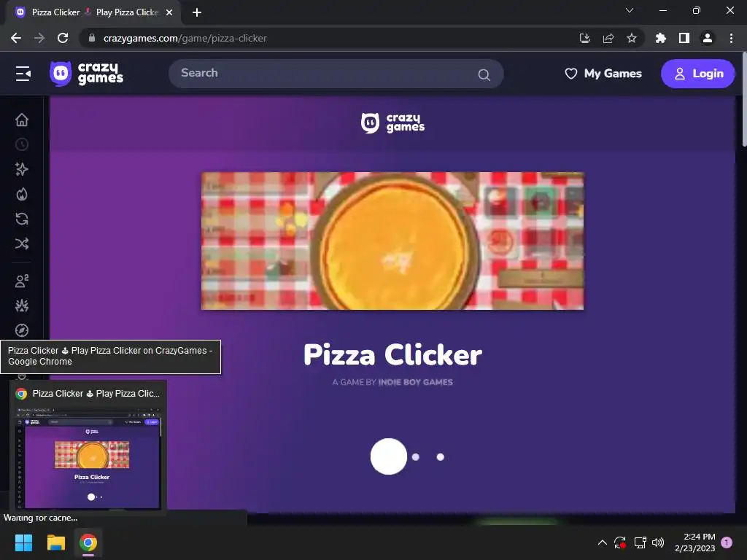Open Updated refresh-arrows icon in sidebar
The height and width of the screenshot is (560, 747).
22,219
